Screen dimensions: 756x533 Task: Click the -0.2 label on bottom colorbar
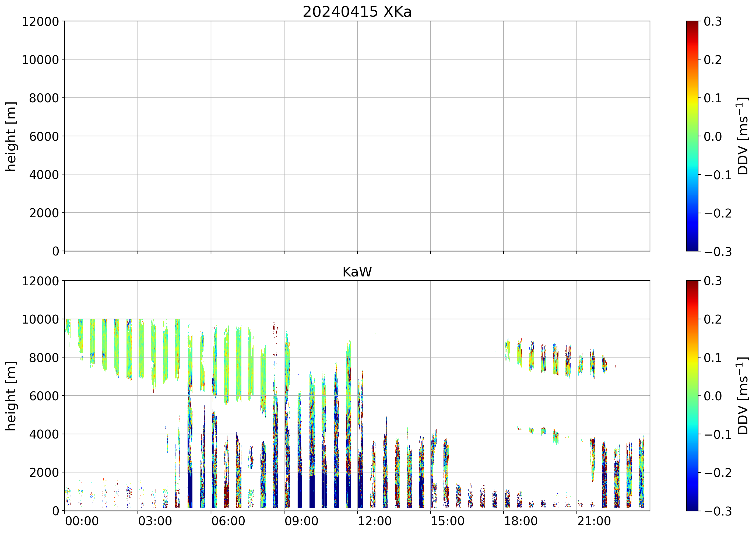click(718, 473)
